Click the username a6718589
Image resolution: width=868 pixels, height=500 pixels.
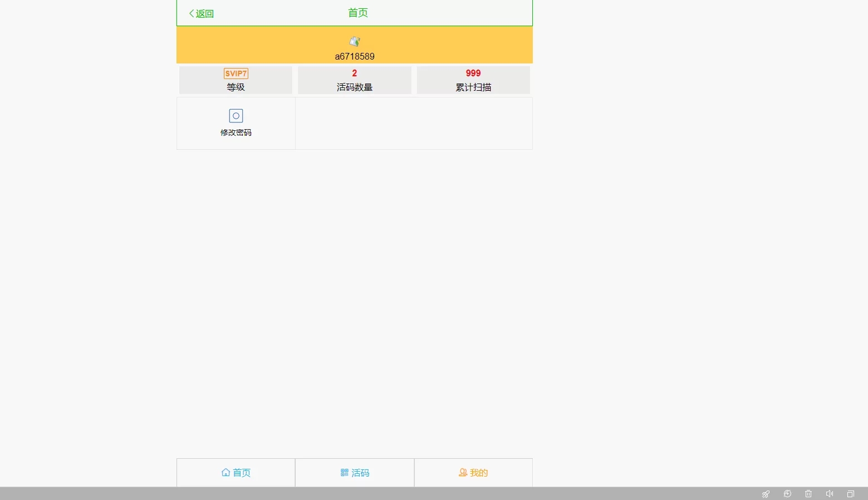(355, 56)
